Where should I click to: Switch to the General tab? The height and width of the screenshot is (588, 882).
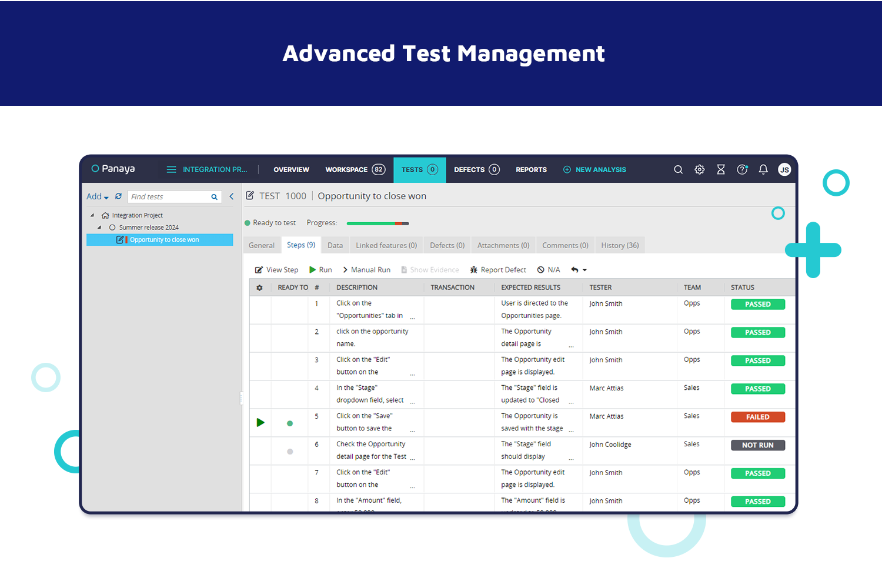262,245
